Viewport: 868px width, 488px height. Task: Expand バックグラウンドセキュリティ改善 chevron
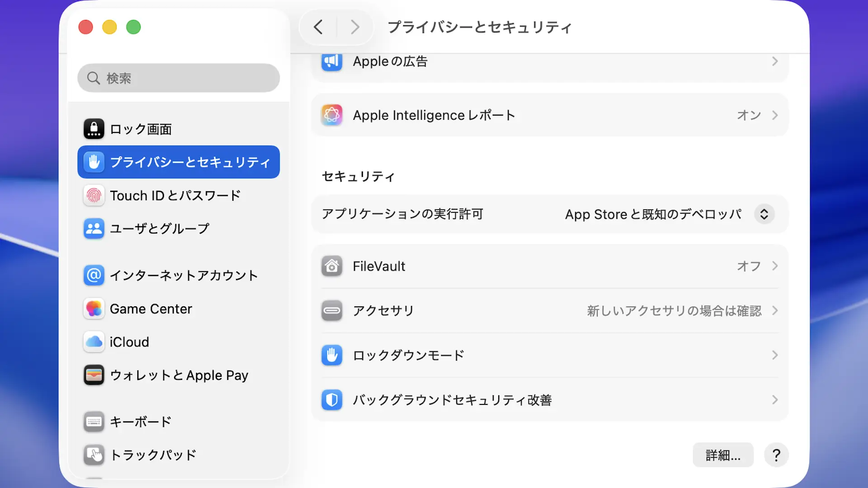775,400
